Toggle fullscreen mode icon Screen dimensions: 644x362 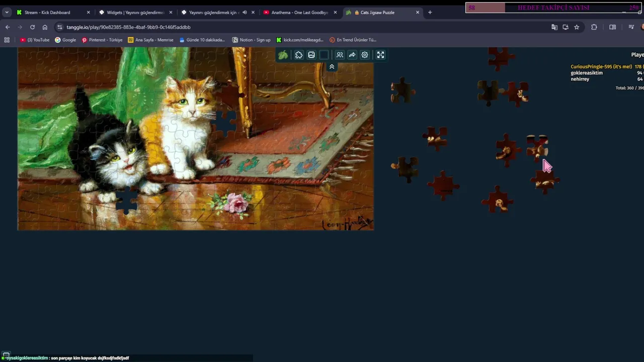(380, 55)
